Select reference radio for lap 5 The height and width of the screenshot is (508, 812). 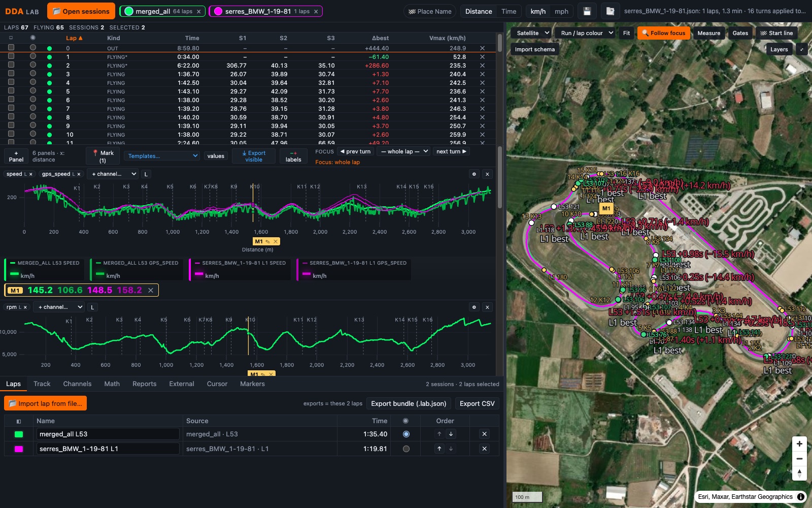(33, 91)
